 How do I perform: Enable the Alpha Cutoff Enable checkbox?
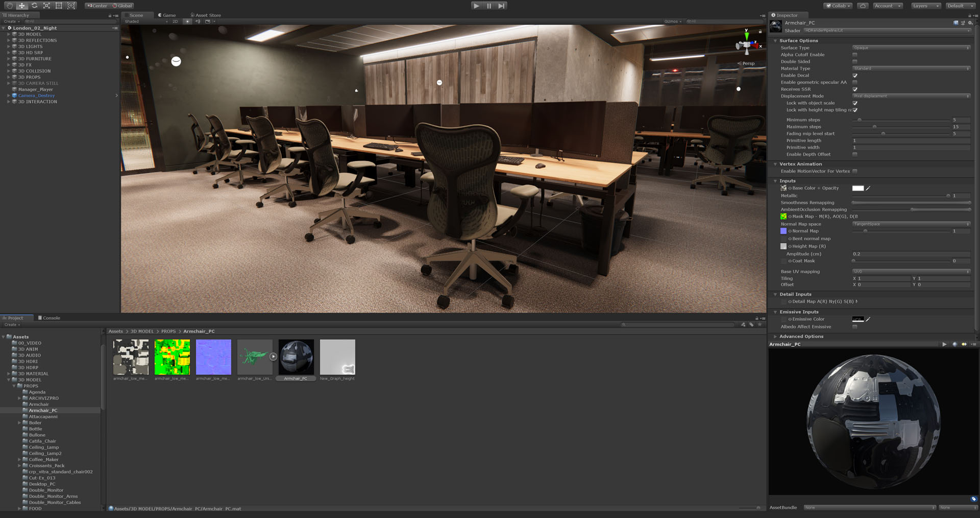point(855,55)
